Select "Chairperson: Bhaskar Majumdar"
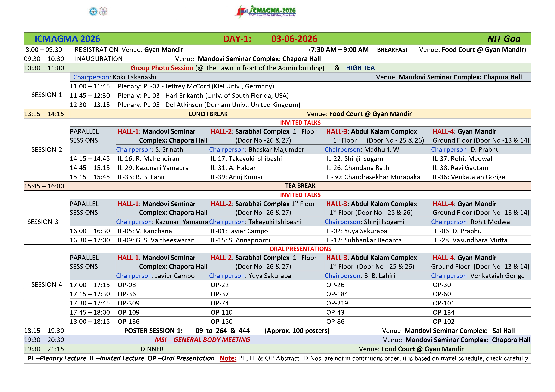The image size is (555, 392). [x=257, y=149]
